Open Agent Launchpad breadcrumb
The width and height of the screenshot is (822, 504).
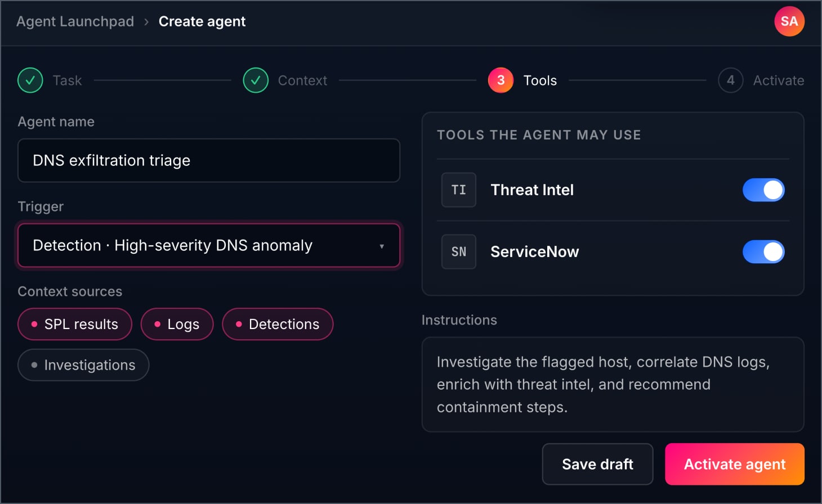click(x=75, y=21)
